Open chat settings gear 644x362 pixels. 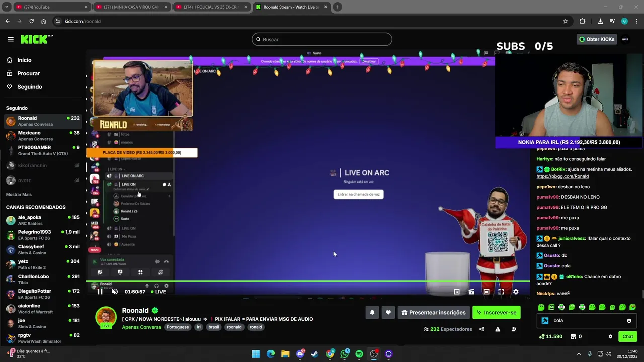pos(610,337)
